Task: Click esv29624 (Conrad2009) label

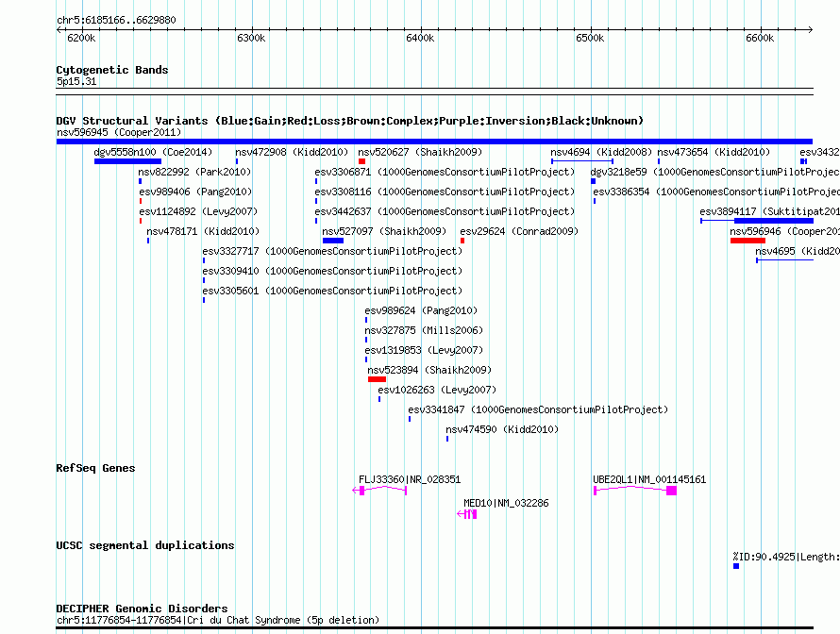Action: click(x=519, y=231)
